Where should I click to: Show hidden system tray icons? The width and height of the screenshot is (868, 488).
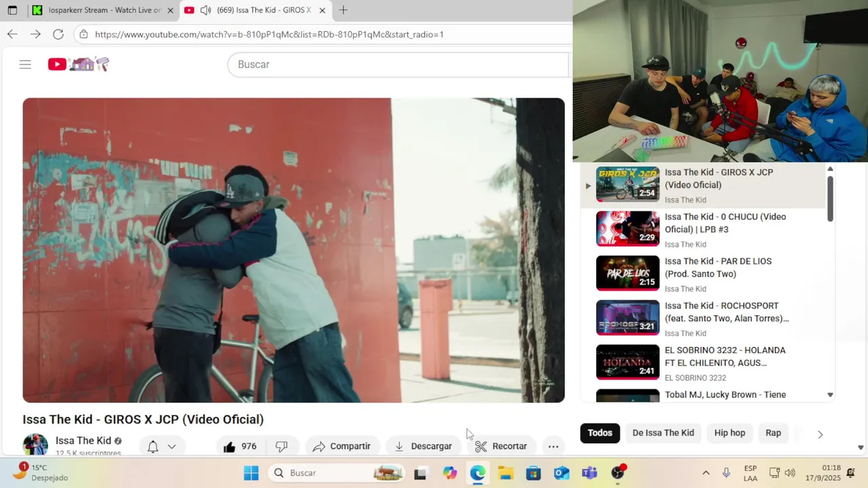[x=706, y=473]
